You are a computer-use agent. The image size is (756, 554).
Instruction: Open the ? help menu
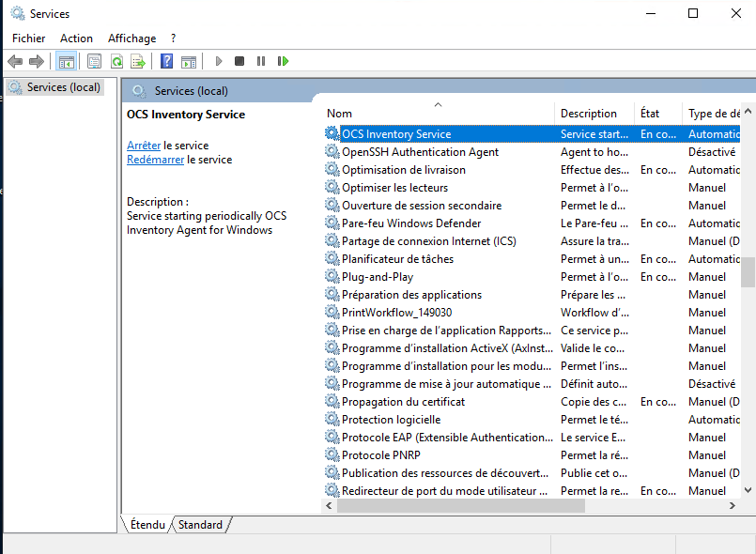[x=173, y=38]
